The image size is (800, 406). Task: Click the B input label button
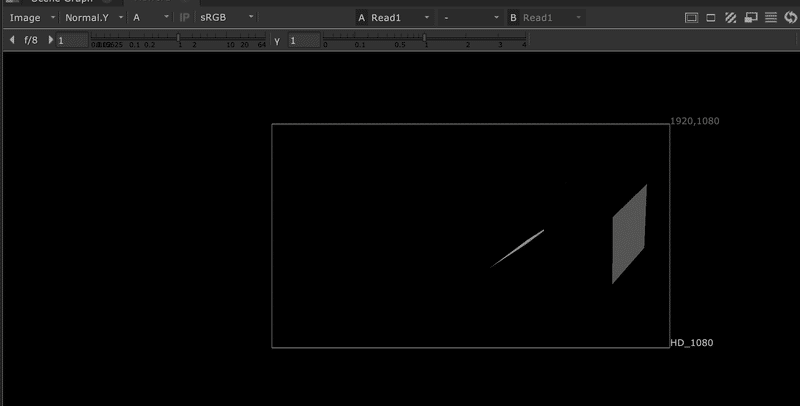click(x=513, y=18)
